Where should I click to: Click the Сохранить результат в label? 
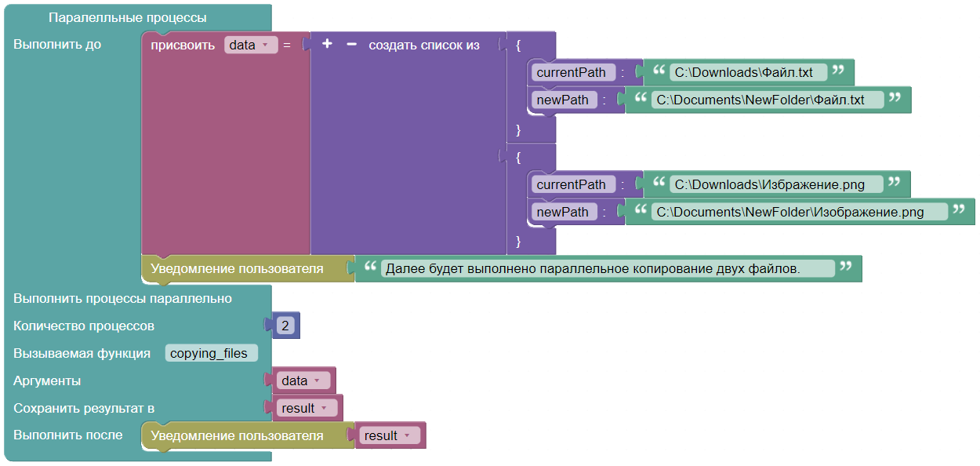(x=84, y=408)
